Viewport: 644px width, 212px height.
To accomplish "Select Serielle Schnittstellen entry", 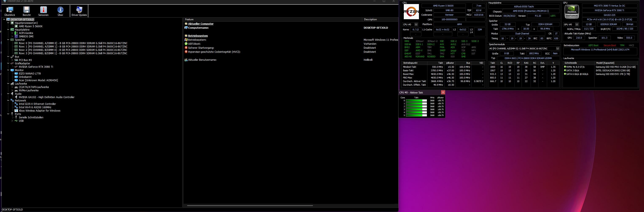I will tap(31, 117).
